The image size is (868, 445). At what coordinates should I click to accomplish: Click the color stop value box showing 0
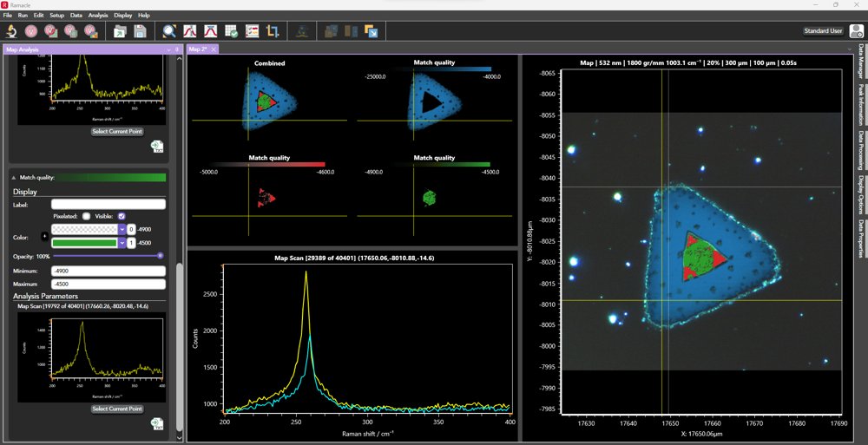pos(131,229)
